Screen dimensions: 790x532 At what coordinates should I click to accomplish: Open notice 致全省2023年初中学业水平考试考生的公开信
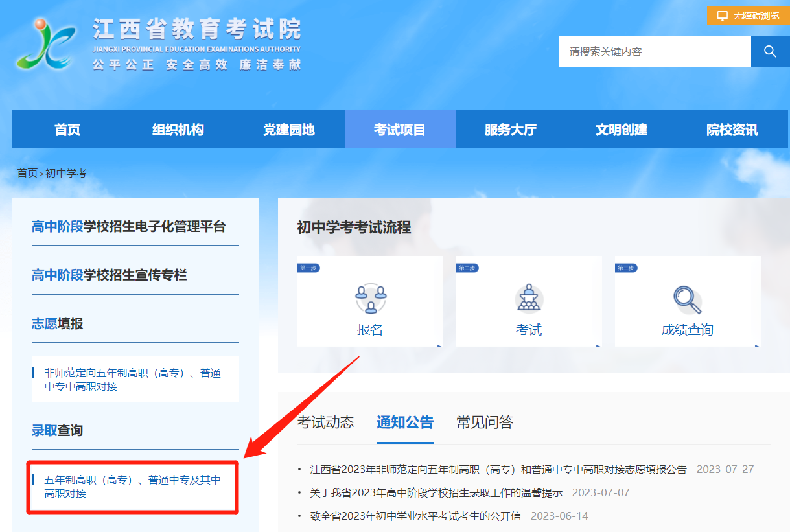[x=415, y=516]
